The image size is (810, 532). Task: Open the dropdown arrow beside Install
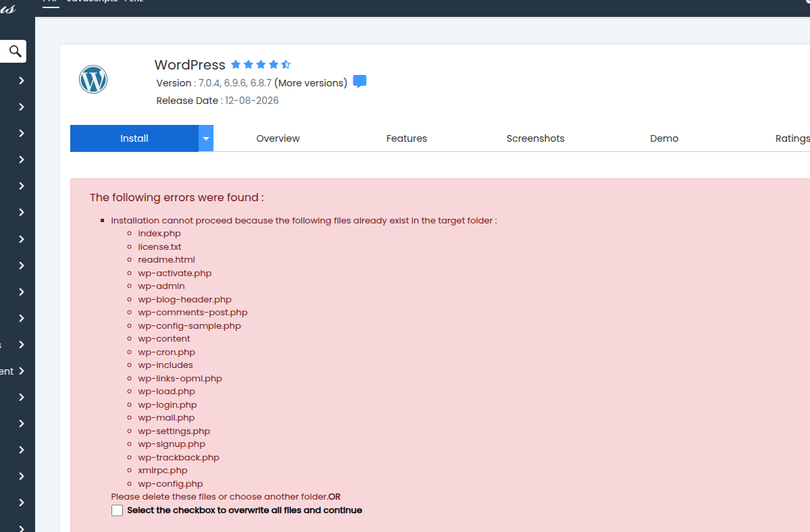206,138
